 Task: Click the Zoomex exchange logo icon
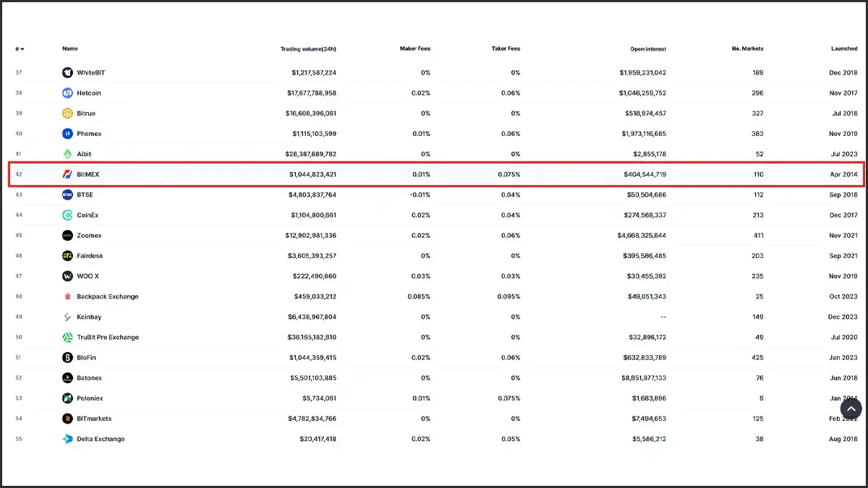[67, 236]
